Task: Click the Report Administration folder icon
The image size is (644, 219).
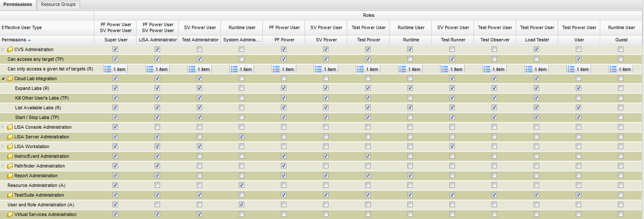Action: 10,176
